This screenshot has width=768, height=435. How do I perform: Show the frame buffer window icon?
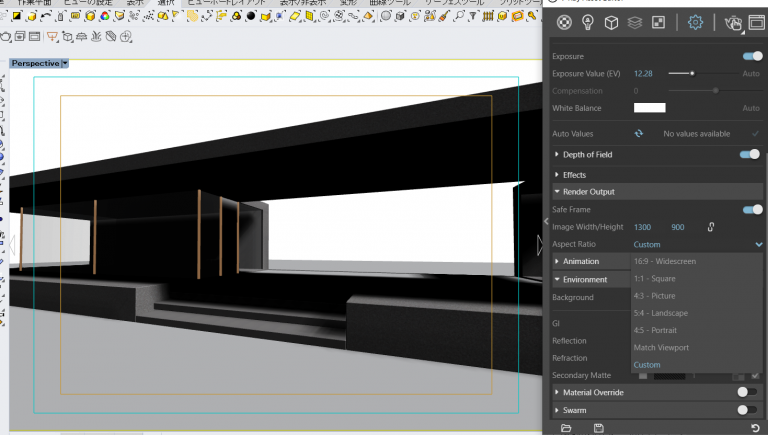(x=757, y=23)
